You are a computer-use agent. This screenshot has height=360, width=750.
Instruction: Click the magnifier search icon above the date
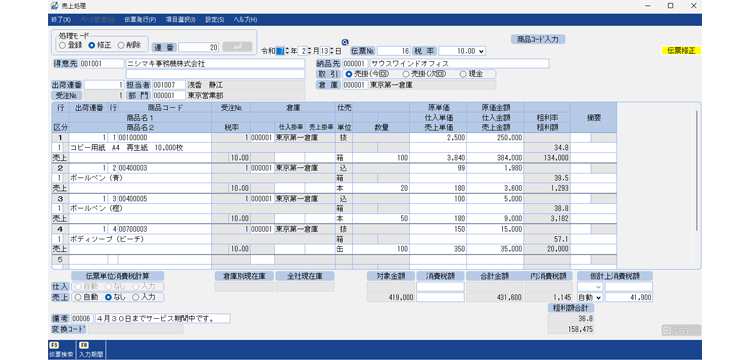345,42
